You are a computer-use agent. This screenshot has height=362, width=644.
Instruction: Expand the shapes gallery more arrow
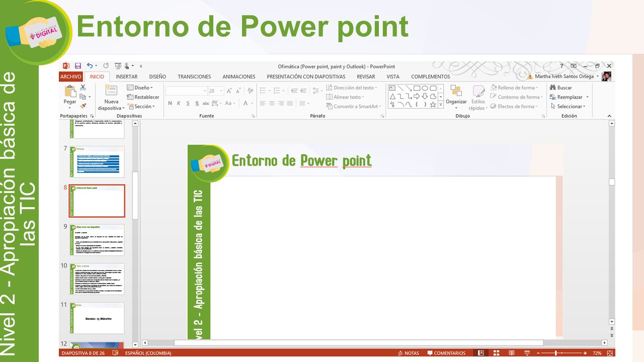point(441,105)
